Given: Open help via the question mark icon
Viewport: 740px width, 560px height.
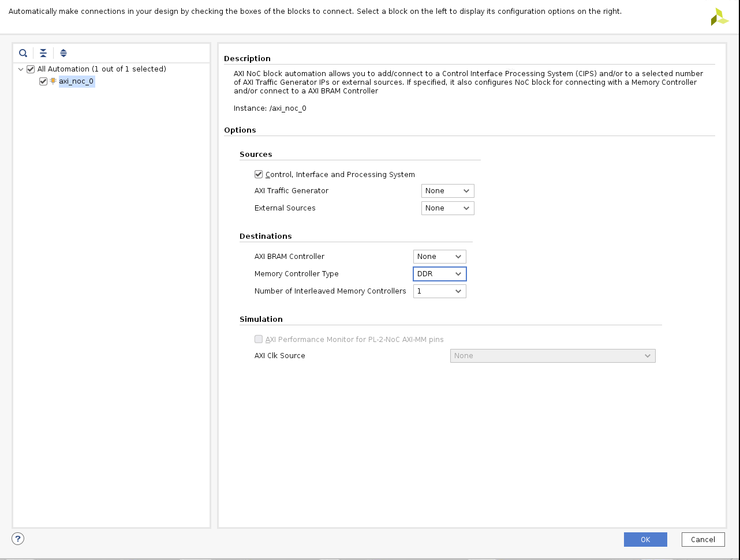Looking at the screenshot, I should click(18, 539).
